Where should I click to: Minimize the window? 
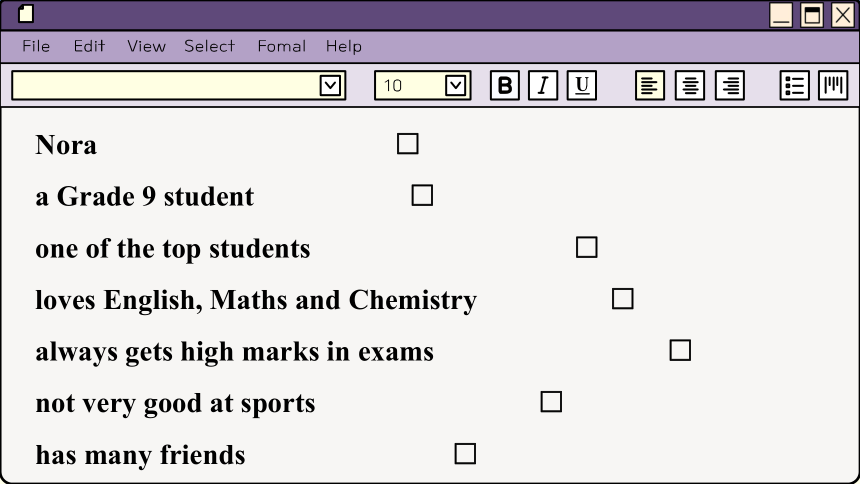[780, 15]
